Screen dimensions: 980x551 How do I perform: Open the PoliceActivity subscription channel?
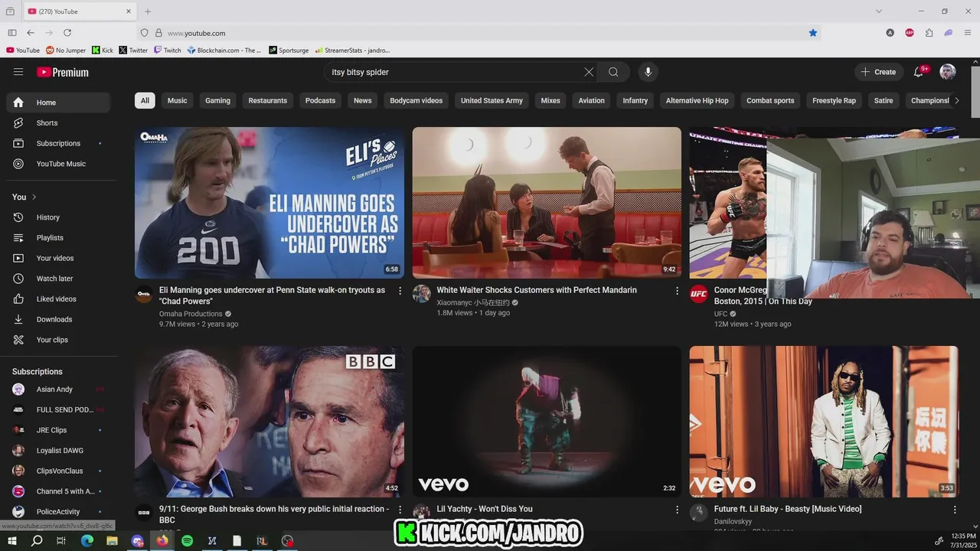58,512
